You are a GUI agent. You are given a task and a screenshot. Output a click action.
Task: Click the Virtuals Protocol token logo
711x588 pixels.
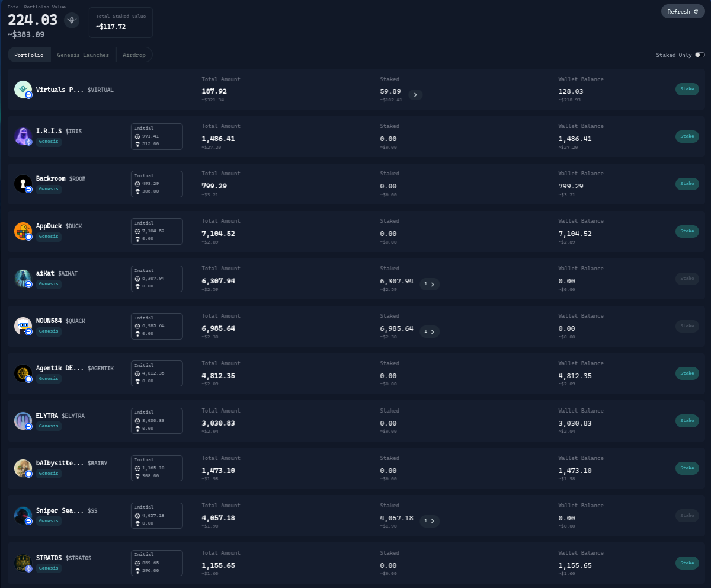pyautogui.click(x=23, y=89)
